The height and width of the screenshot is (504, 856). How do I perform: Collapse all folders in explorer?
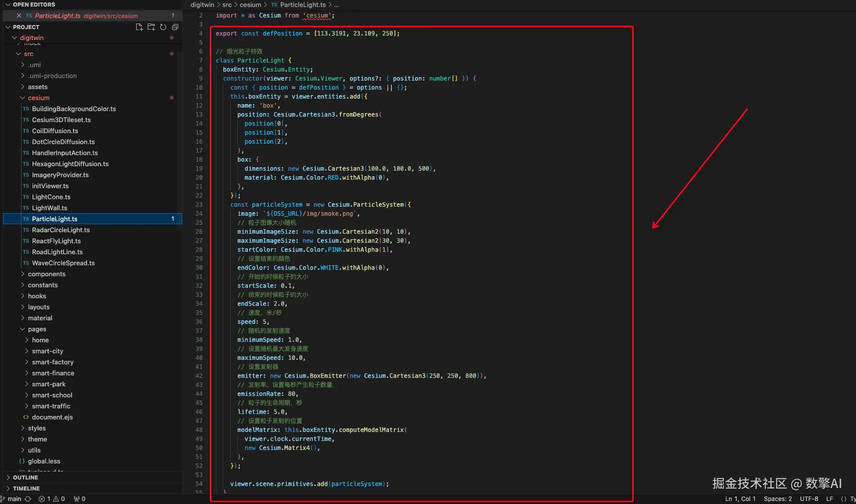tap(175, 27)
